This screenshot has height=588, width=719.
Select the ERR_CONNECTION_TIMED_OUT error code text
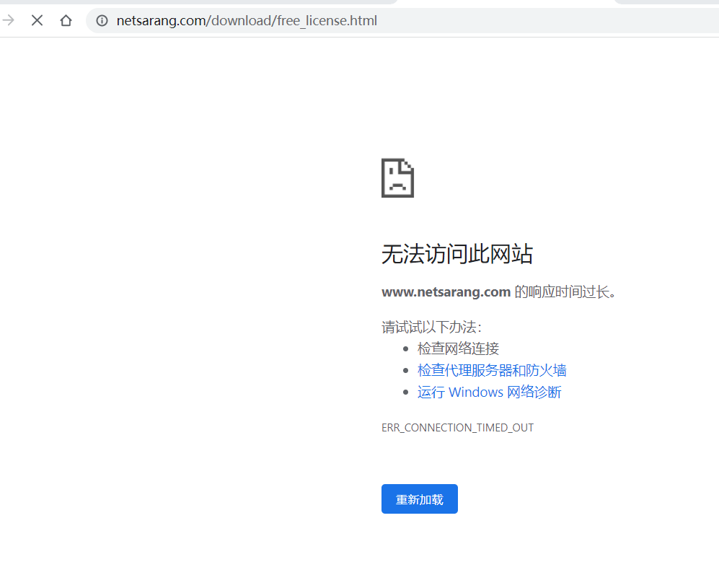pyautogui.click(x=458, y=427)
